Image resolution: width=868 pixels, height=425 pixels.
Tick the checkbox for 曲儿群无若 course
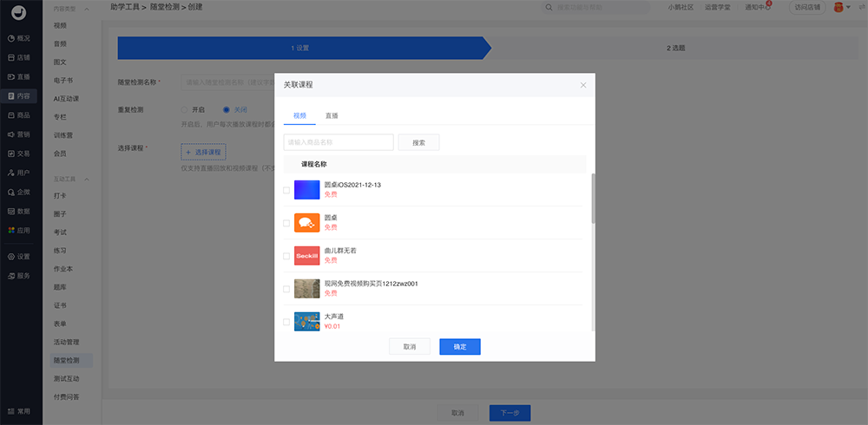[287, 256]
